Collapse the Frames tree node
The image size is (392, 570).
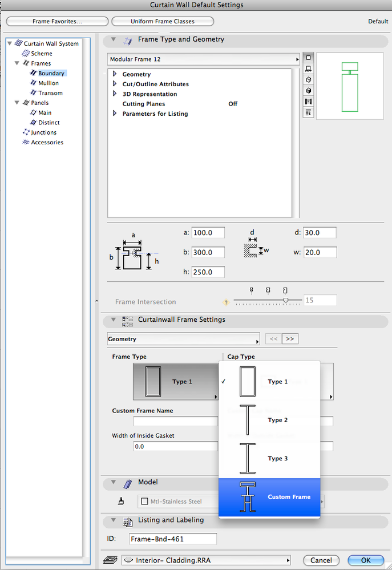coord(17,63)
